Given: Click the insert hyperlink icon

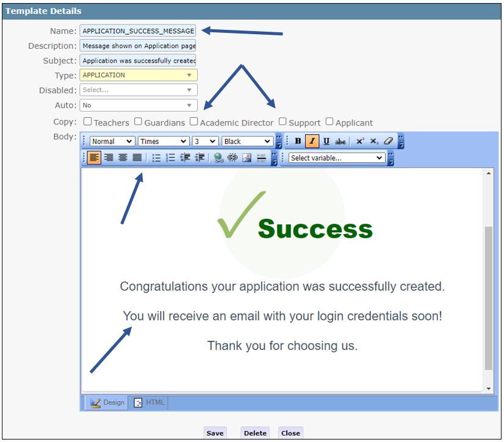Looking at the screenshot, I should pos(218,158).
